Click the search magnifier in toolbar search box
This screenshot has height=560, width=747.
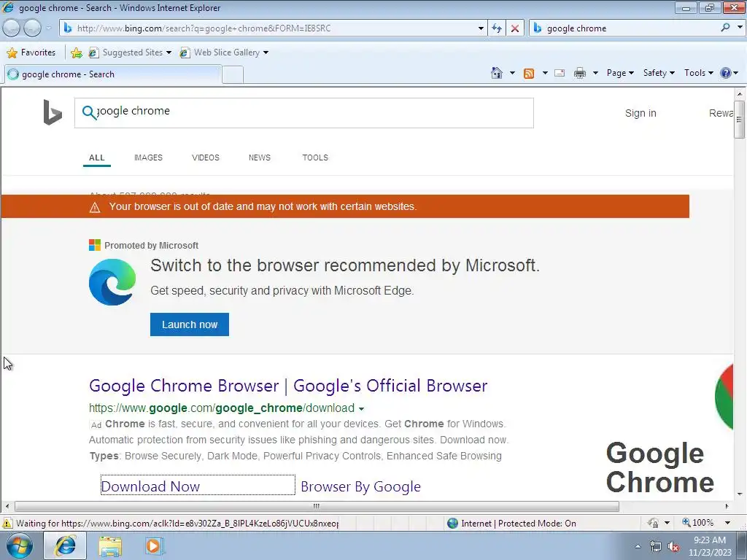(x=725, y=28)
